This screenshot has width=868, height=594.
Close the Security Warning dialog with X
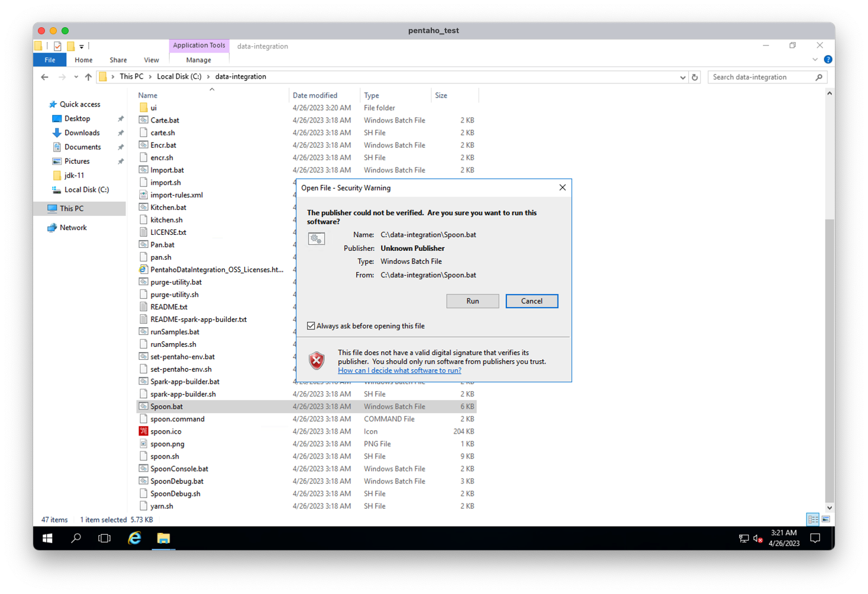(x=562, y=188)
